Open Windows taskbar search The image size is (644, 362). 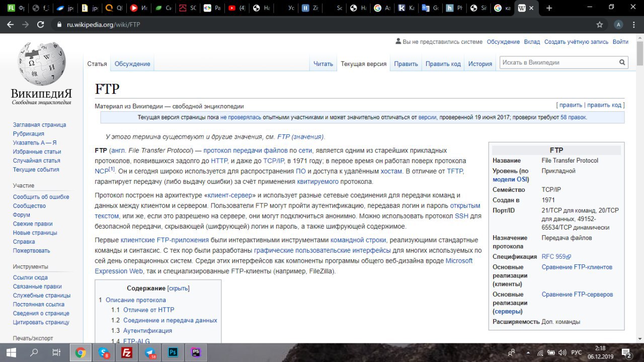pos(34,352)
